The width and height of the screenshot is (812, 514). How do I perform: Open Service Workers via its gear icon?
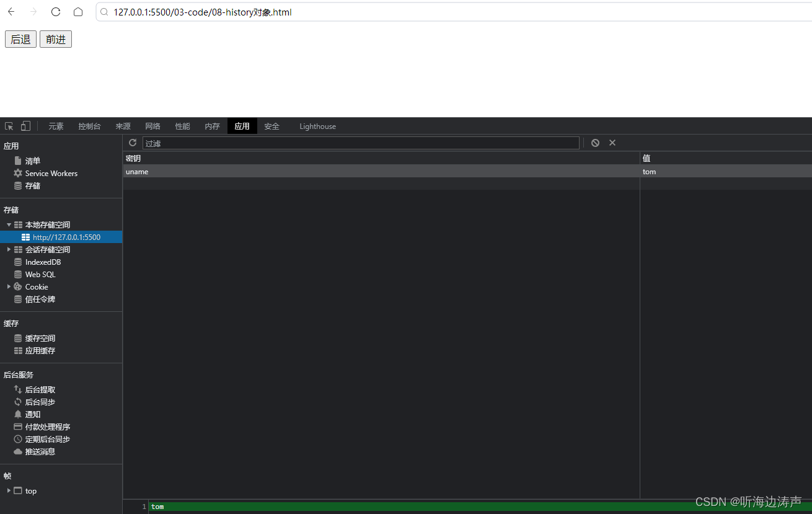pyautogui.click(x=17, y=173)
